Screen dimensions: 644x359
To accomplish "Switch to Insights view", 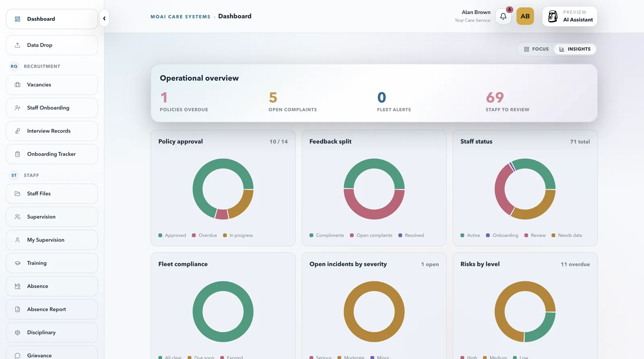I will pyautogui.click(x=575, y=49).
